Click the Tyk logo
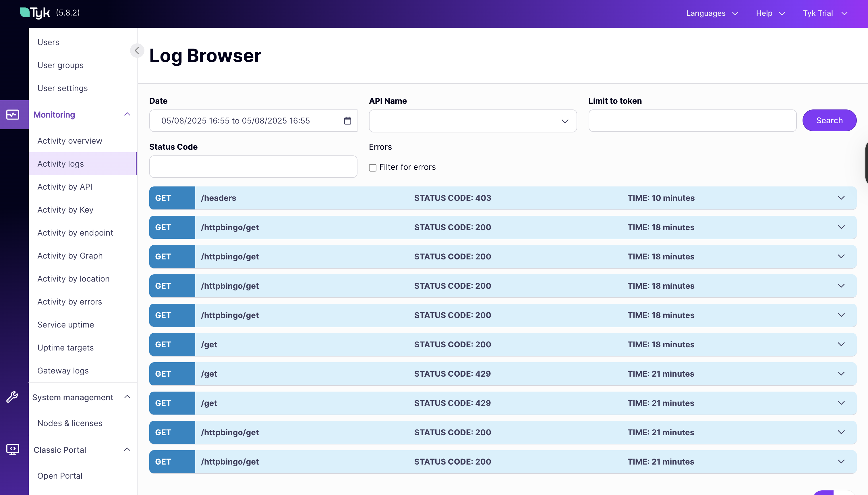Image resolution: width=868 pixels, height=495 pixels. [35, 13]
